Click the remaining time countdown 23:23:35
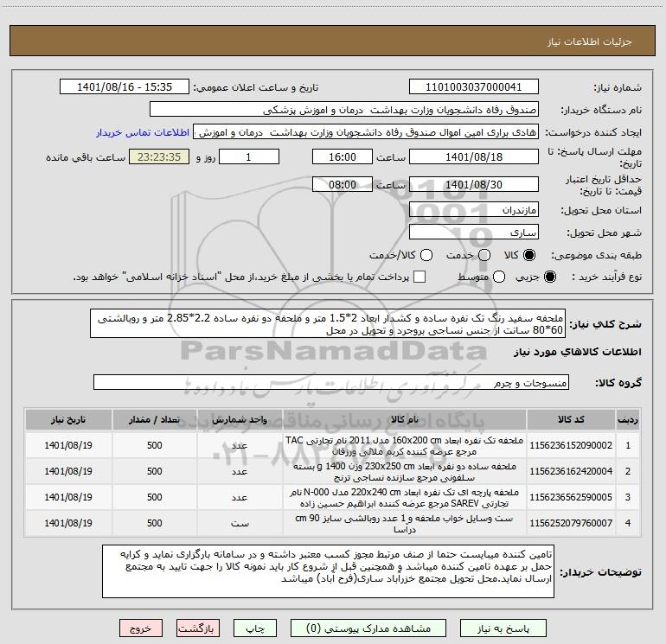This screenshot has height=644, width=666. coord(159,156)
